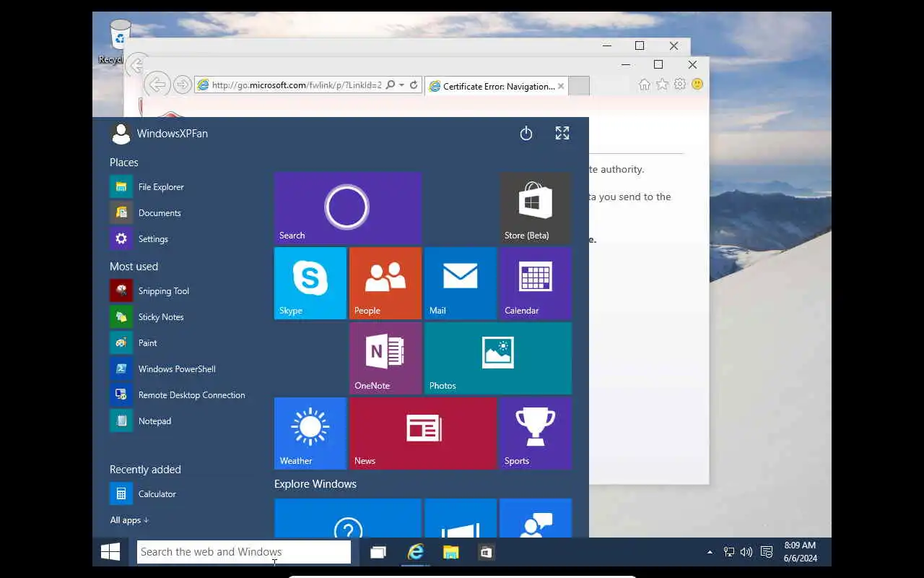Viewport: 924px width, 578px height.
Task: Launch the Skype tile
Action: [310, 283]
